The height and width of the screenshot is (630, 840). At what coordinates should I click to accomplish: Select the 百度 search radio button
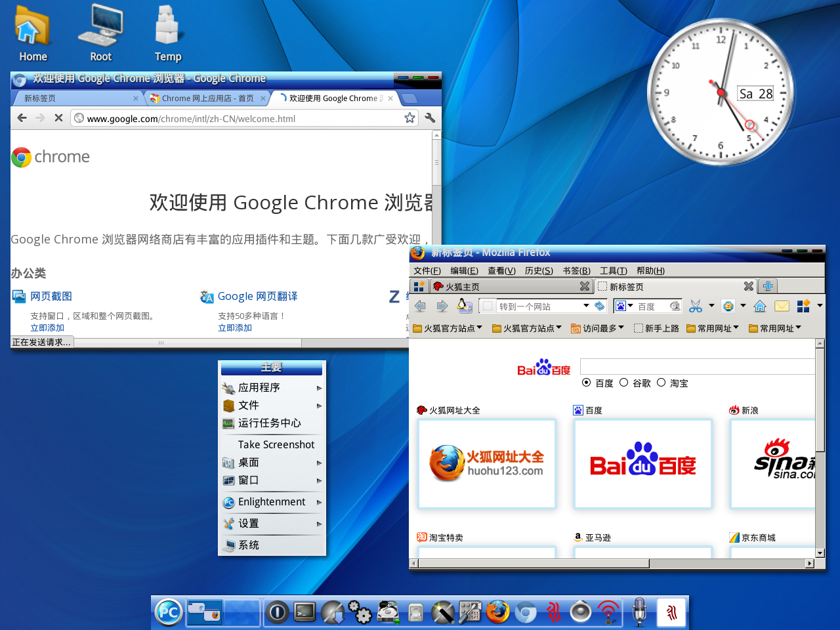pyautogui.click(x=586, y=383)
